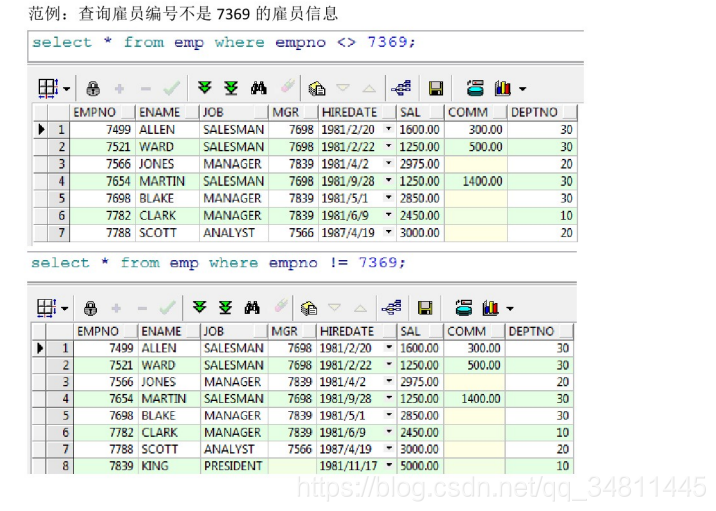Click next record triangle in <> query toolbar
The height and width of the screenshot is (511, 716).
pos(342,87)
